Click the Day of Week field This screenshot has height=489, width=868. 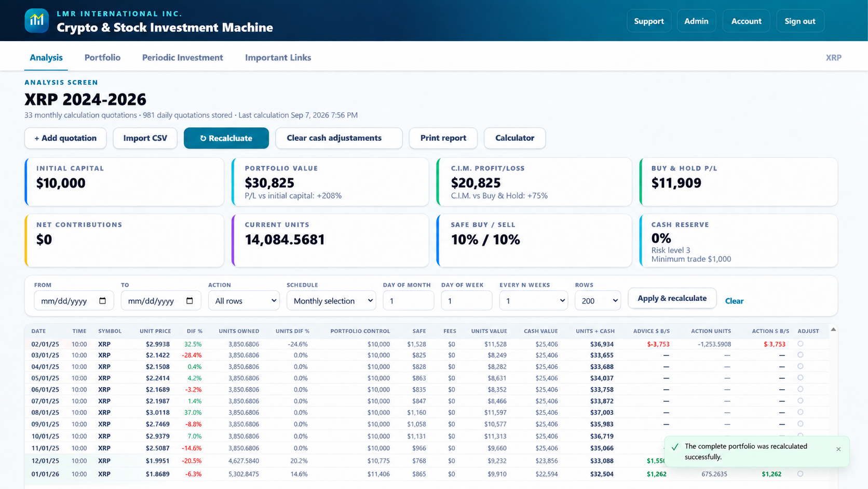[x=467, y=301]
